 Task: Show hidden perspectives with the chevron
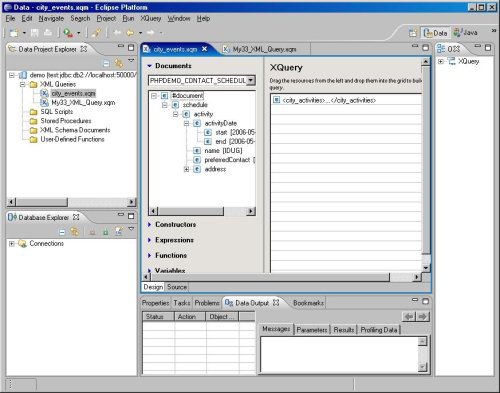494,31
